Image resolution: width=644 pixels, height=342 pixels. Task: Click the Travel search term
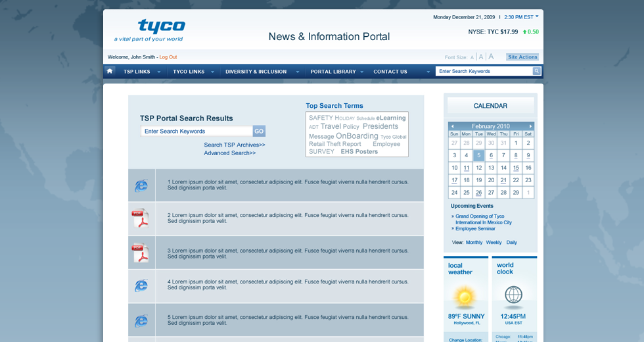(331, 126)
